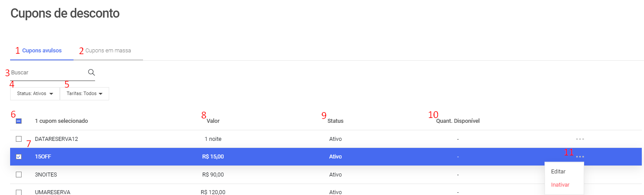Tick the UMARESERVA coupon checkbox
644x195 pixels.
click(18, 192)
